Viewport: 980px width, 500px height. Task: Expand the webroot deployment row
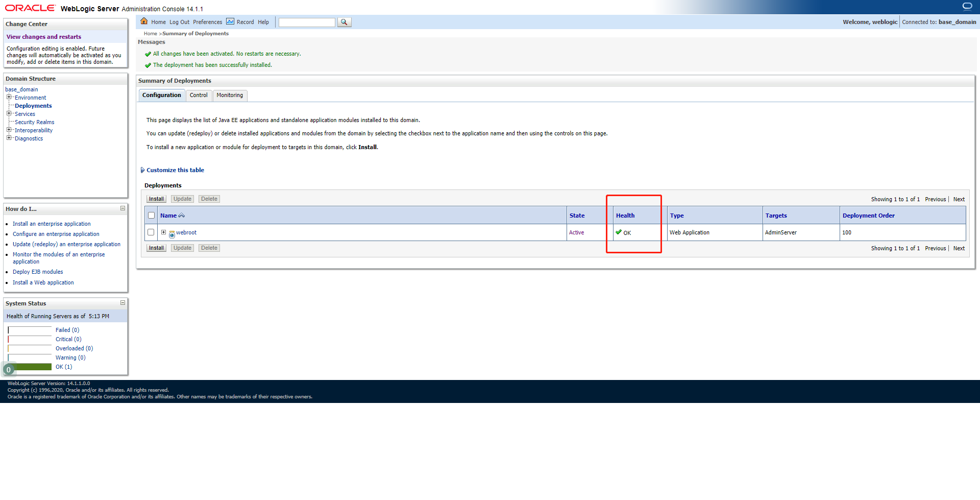(163, 232)
